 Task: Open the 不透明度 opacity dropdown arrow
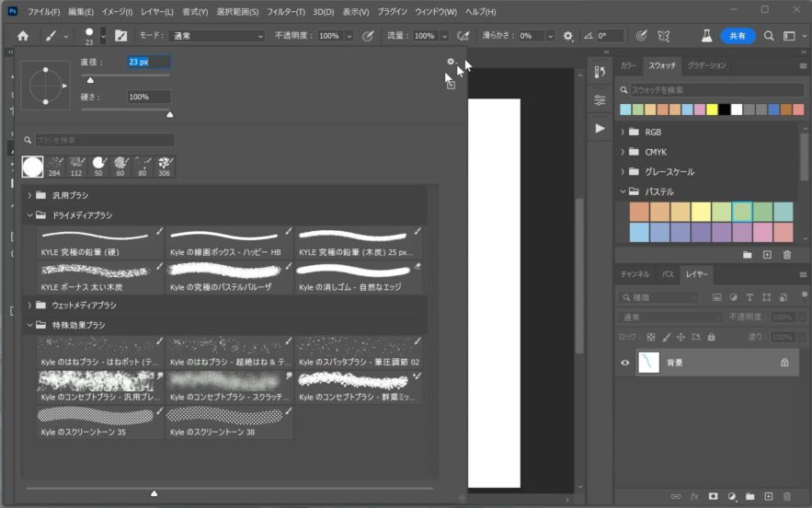click(349, 36)
